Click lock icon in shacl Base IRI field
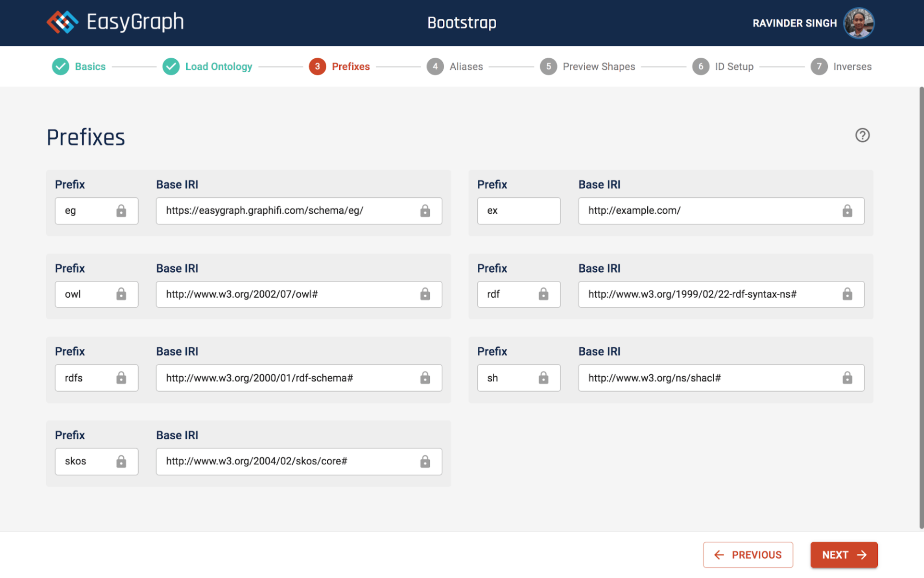Viewport: 924px width, 578px height. [847, 378]
